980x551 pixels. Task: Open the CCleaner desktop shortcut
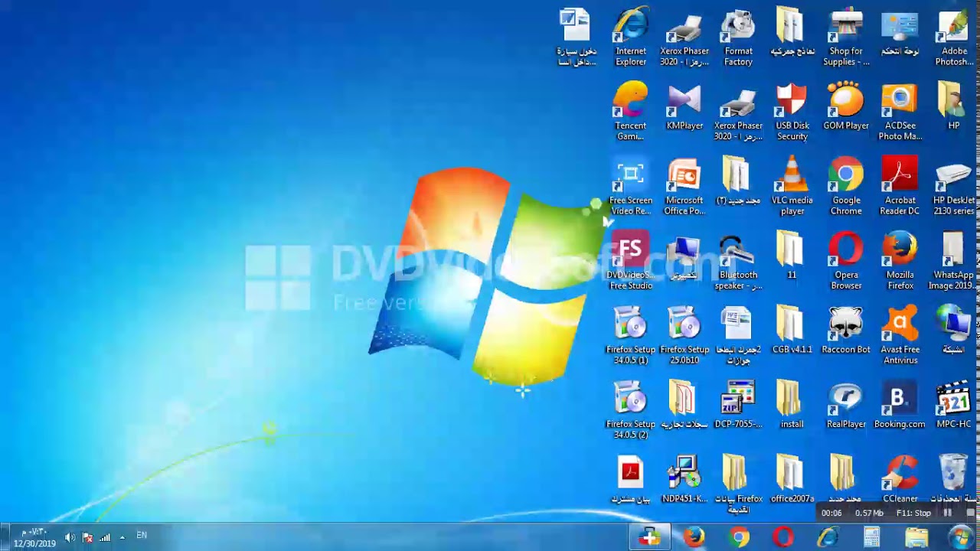pos(900,479)
